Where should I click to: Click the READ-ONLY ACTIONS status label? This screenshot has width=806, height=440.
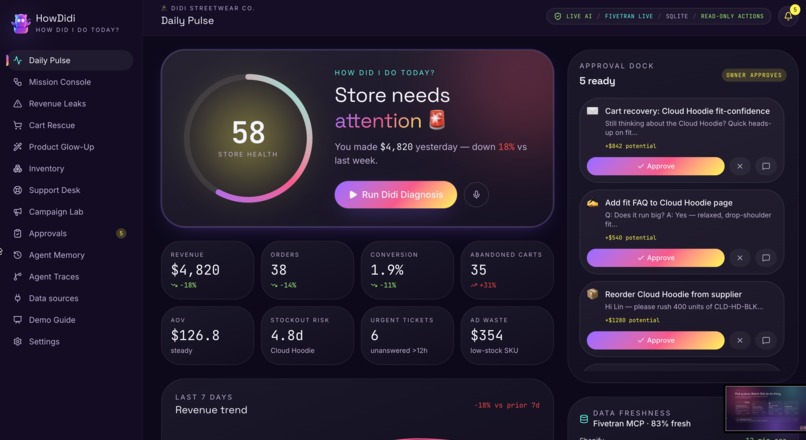(732, 16)
